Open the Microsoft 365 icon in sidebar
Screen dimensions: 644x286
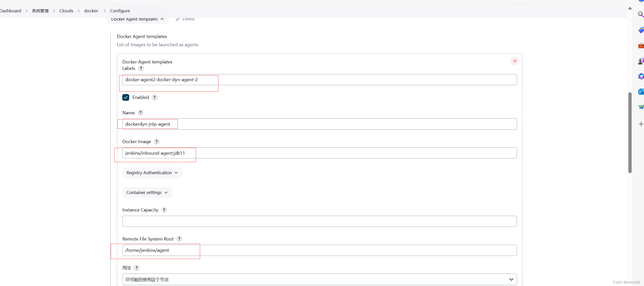[641, 76]
